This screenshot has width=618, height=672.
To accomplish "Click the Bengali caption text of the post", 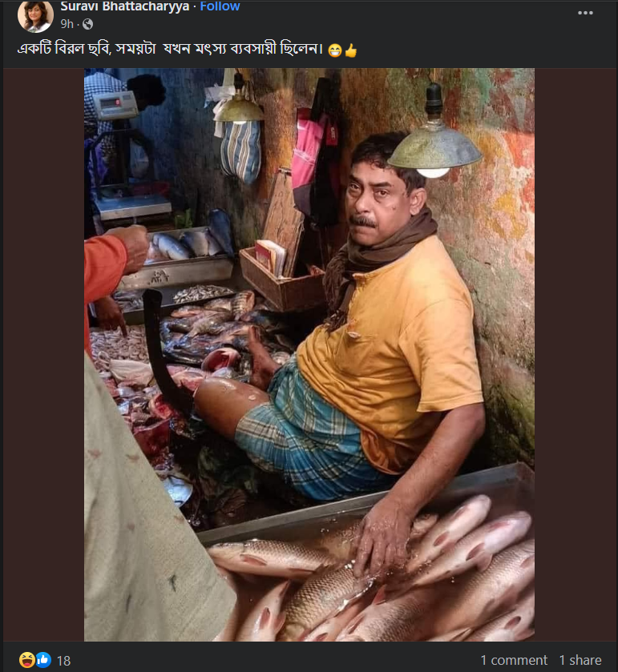I will [160, 49].
